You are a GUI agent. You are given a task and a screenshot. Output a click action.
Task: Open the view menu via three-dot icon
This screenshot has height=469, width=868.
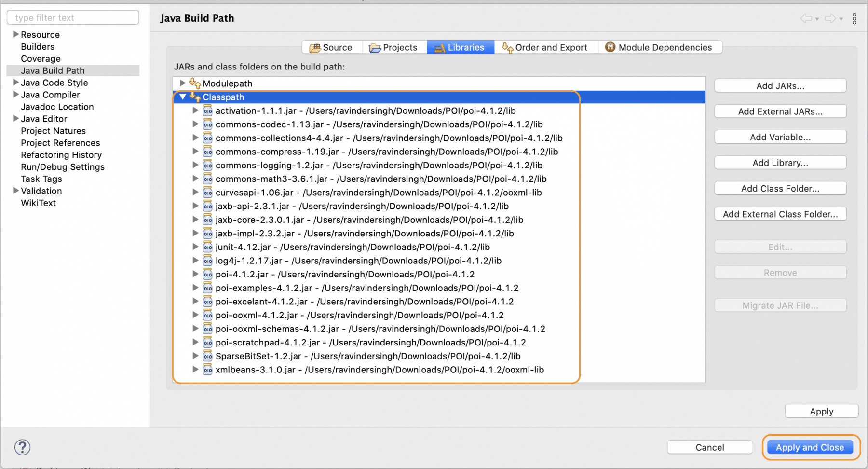854,18
